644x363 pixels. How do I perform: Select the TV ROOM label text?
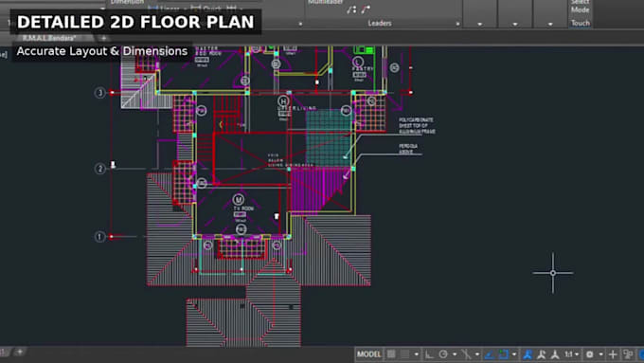click(244, 209)
